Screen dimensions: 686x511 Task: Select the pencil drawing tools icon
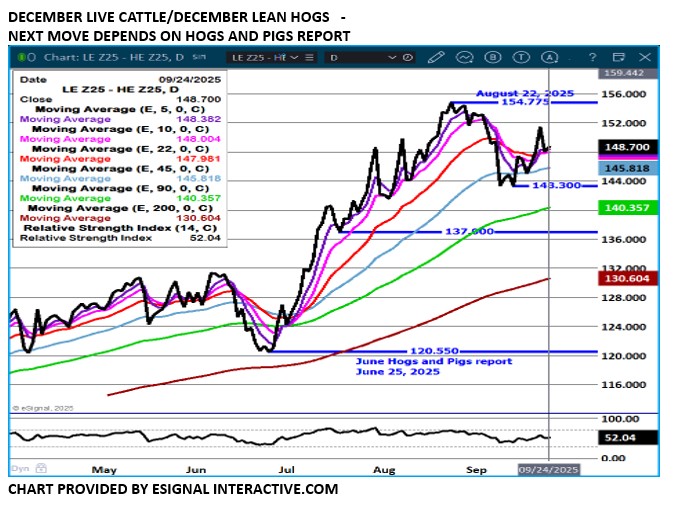coord(436,57)
